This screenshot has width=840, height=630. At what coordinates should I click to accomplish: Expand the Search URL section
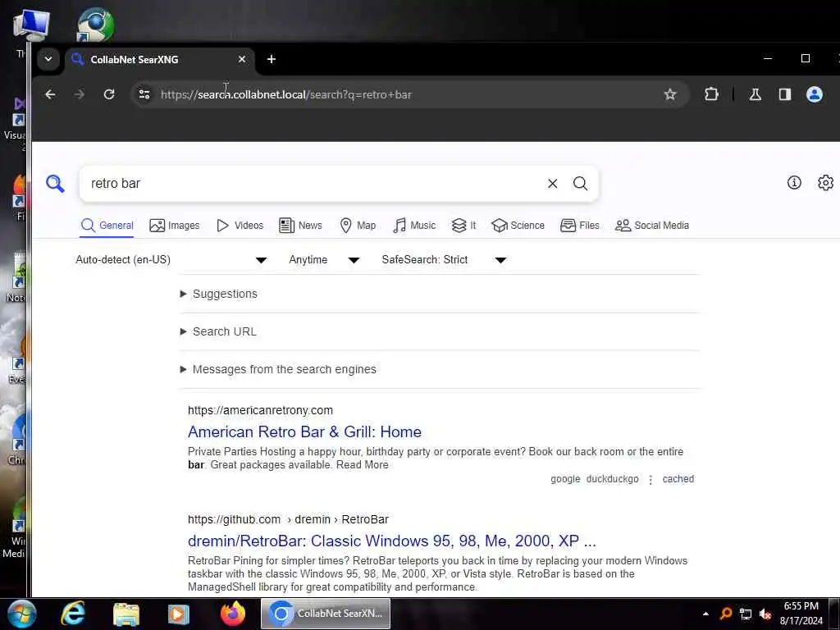pyautogui.click(x=218, y=331)
